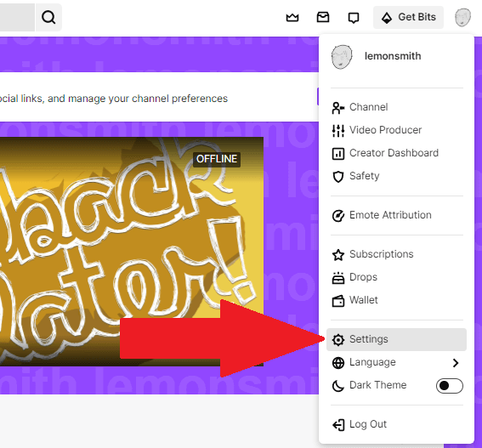Click the profile avatar in top bar
Viewport: 482px width, 448px height.
pyautogui.click(x=462, y=18)
